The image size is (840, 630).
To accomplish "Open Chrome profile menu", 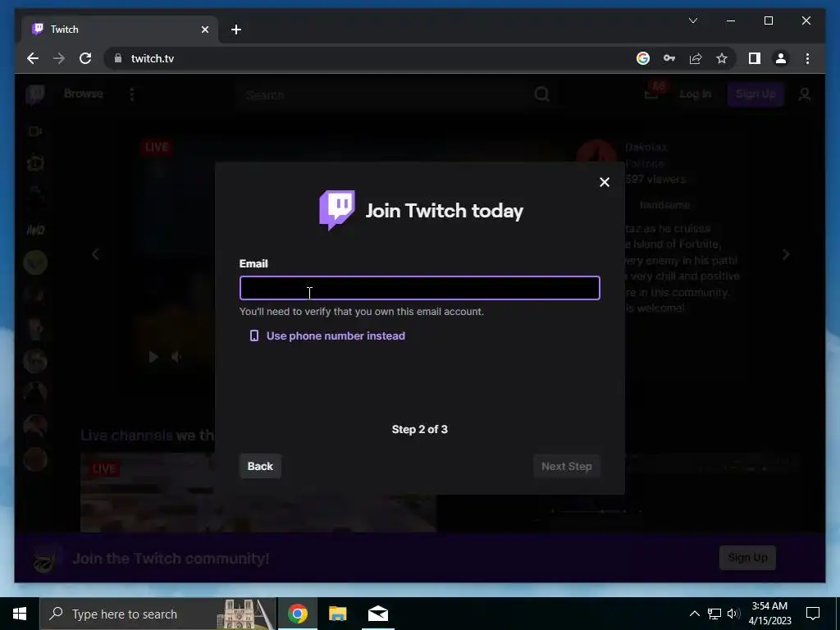I will [781, 58].
